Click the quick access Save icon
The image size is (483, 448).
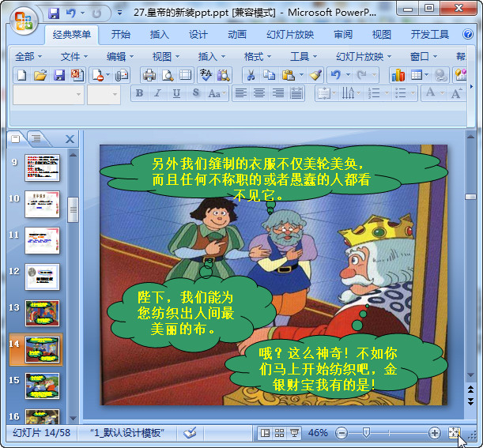[x=54, y=13]
